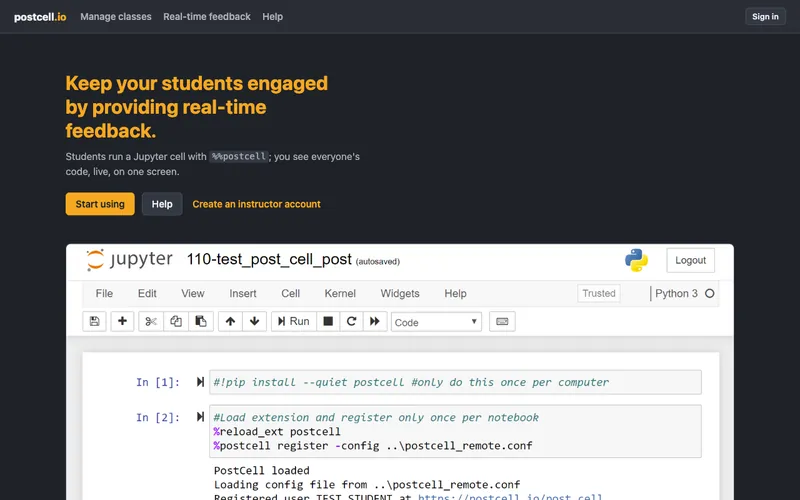Open the Jupyter Help menu
The height and width of the screenshot is (500, 800).
point(455,293)
